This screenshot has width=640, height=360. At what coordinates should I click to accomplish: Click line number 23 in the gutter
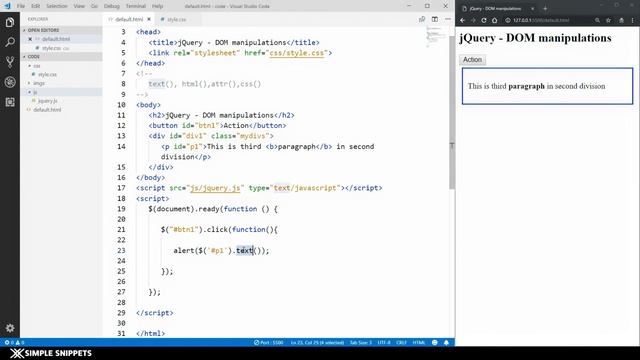pyautogui.click(x=121, y=251)
